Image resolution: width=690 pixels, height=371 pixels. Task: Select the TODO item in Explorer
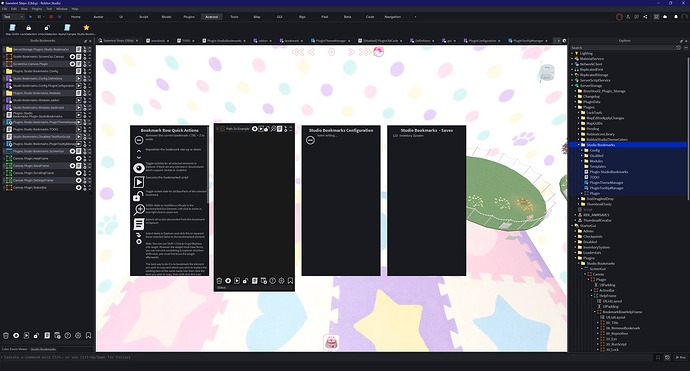(x=595, y=177)
